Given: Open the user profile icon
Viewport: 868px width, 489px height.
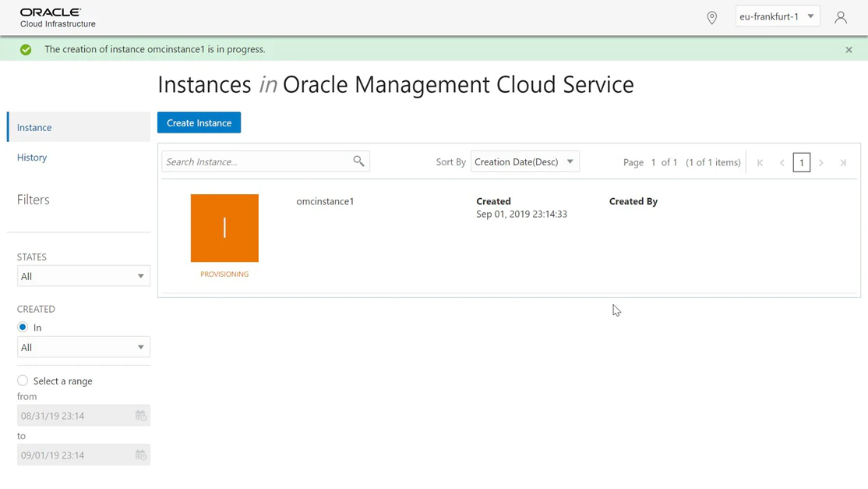Looking at the screenshot, I should [x=840, y=17].
